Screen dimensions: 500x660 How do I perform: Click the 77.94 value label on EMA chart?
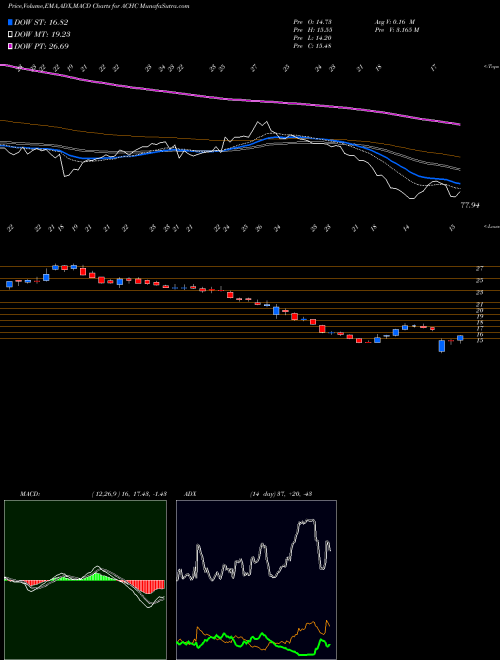[470, 205]
